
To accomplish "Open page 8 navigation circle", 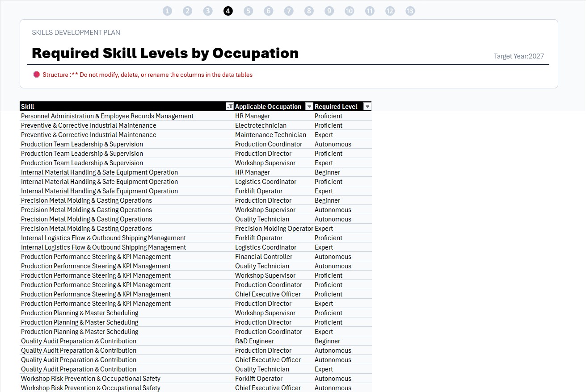I will tap(309, 11).
